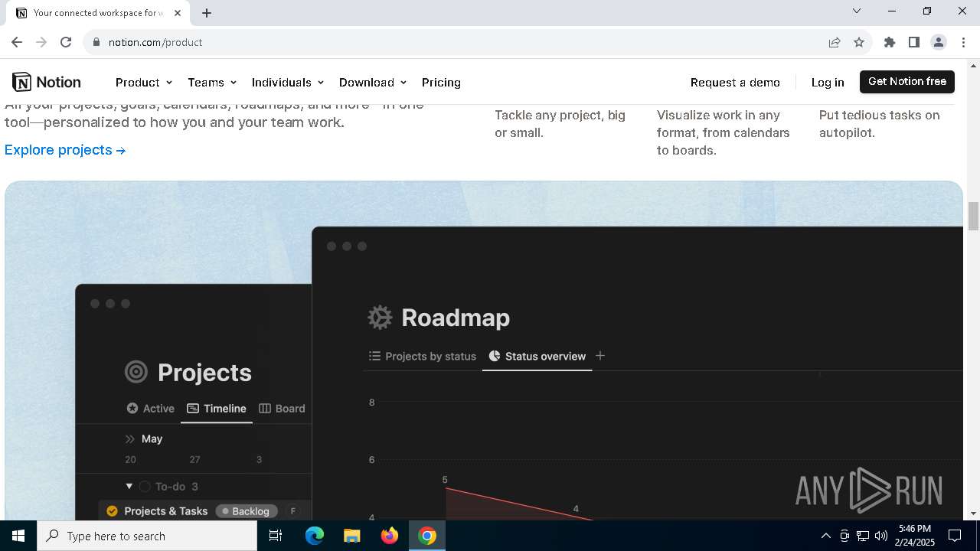Open the tab search dropdown arrow
Image resolution: width=980 pixels, height=551 pixels.
click(857, 11)
